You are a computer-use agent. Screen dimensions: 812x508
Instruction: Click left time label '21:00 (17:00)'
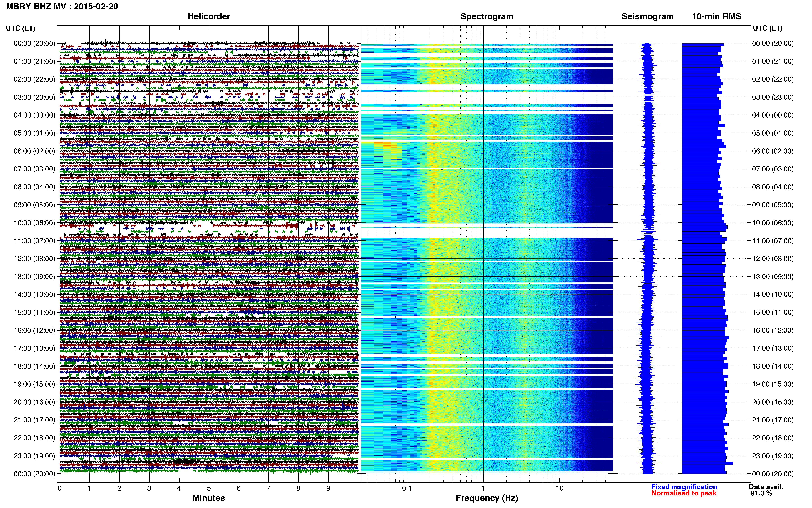coord(34,420)
